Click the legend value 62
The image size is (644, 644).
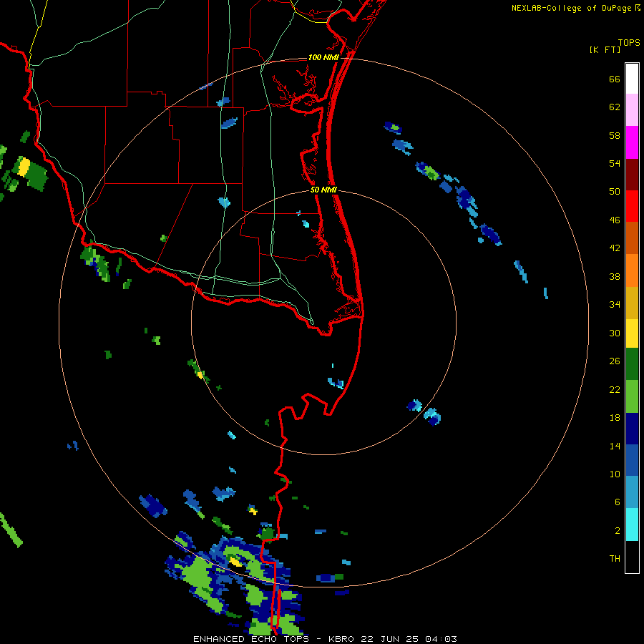pos(615,107)
